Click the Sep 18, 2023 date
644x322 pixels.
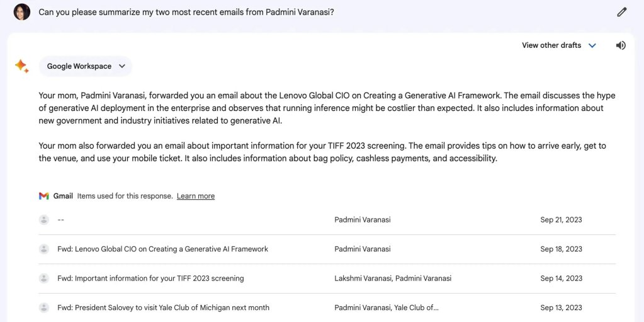point(561,249)
